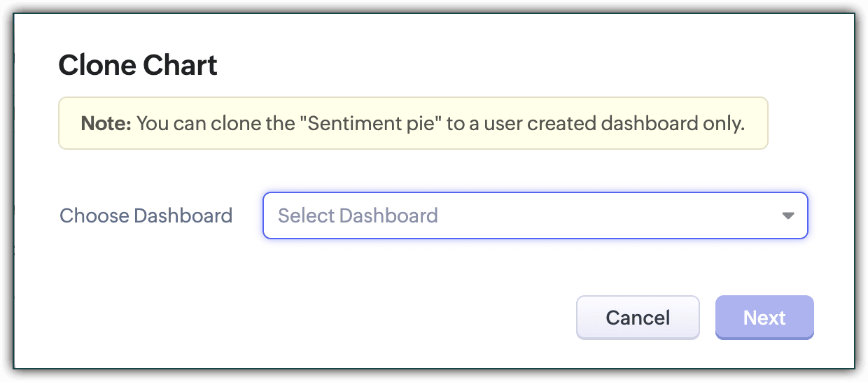Click the Choose Dashboard label
Image resolution: width=868 pixels, height=382 pixels.
point(146,215)
